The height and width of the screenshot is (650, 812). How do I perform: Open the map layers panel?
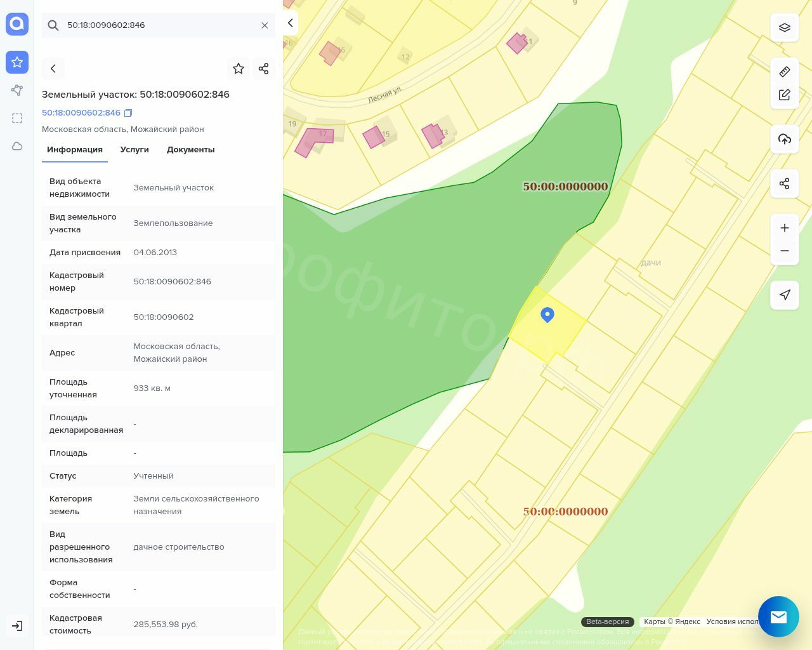(785, 27)
